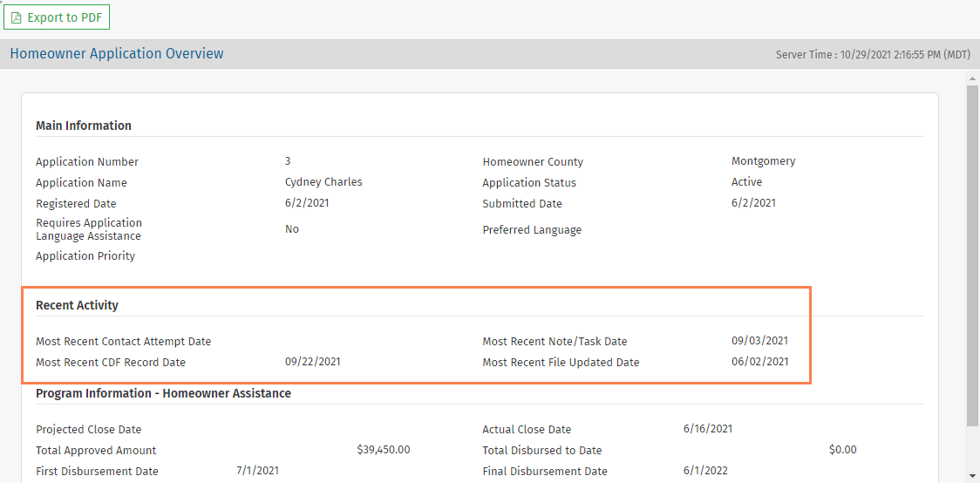This screenshot has height=483, width=980.
Task: Click the vertical scrollbar thumb
Action: pyautogui.click(x=972, y=253)
